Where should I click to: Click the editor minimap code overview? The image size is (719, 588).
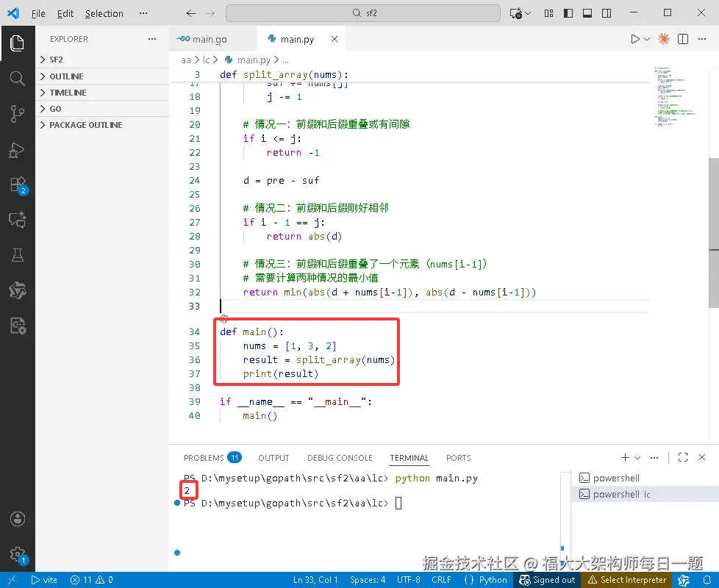coord(674,96)
